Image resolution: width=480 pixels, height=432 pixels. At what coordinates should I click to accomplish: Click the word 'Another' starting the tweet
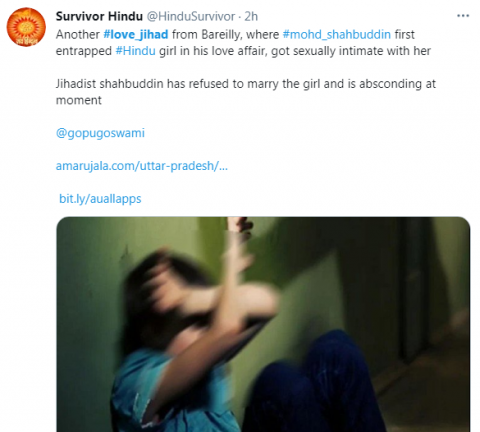pos(78,35)
